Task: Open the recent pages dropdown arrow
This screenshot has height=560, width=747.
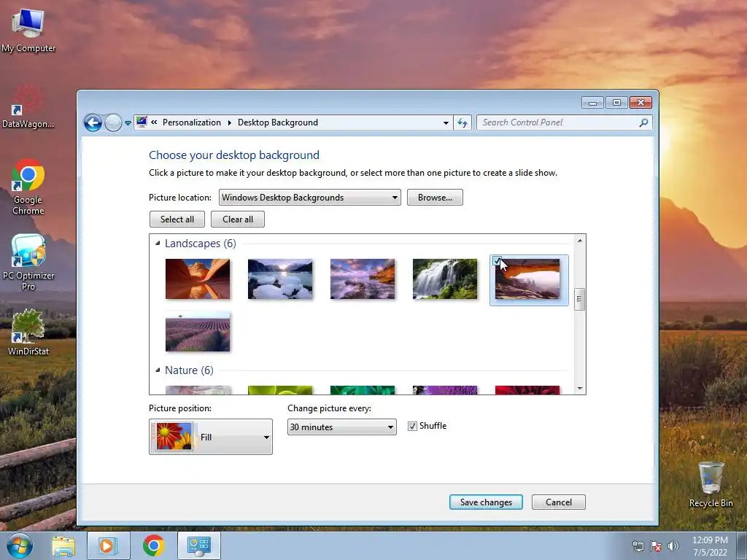Action: click(x=128, y=122)
